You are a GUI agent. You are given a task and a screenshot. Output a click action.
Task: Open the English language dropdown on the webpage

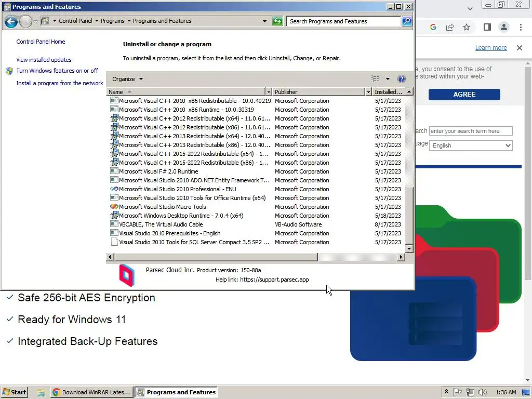471,145
